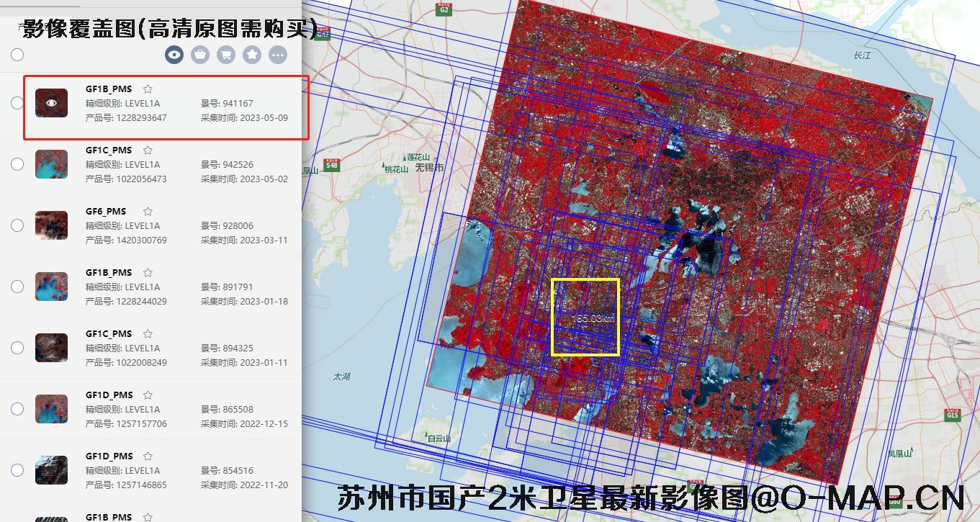The height and width of the screenshot is (522, 980).
Task: Favorite the GF1C_PMS 942526 scene
Action: tap(148, 150)
